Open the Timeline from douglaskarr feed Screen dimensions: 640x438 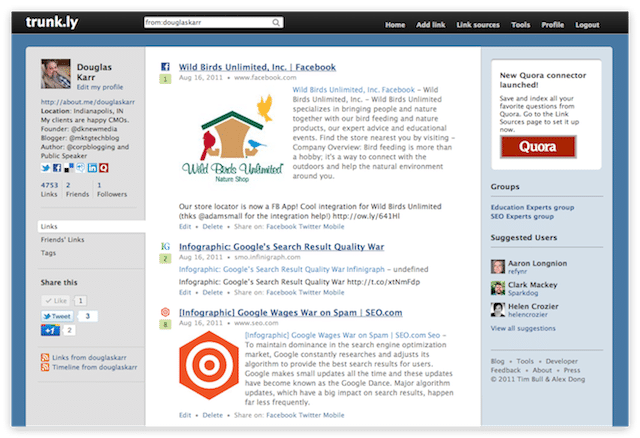[94, 367]
